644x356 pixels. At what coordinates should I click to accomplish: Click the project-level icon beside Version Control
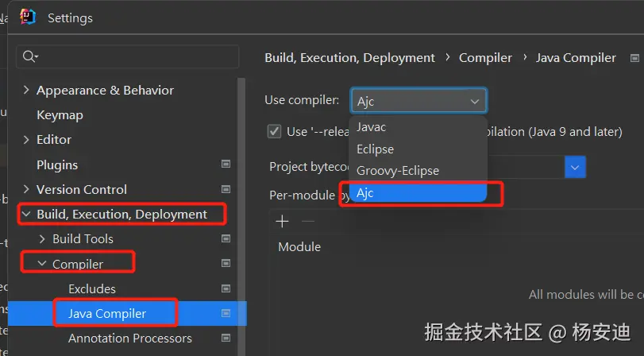tap(226, 189)
